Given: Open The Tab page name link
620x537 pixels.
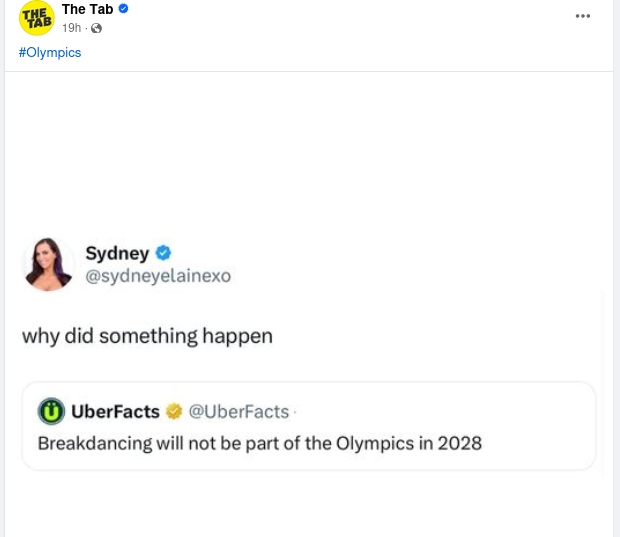Looking at the screenshot, I should click(87, 9).
